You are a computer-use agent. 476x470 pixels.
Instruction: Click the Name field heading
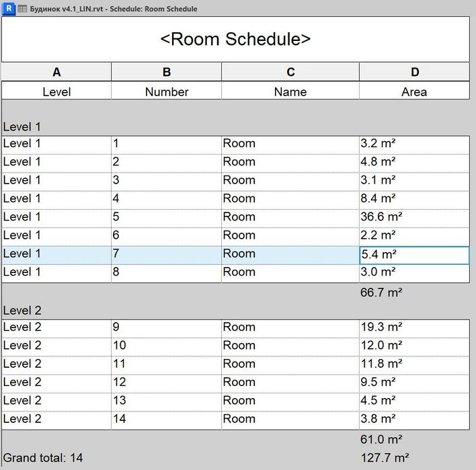click(x=290, y=91)
